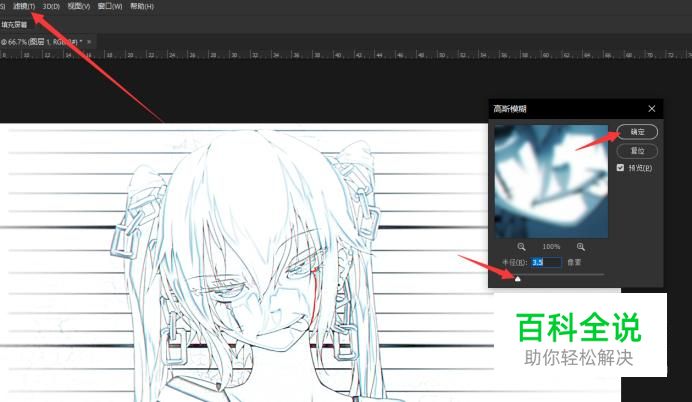Click the 复位 reset button in dialog
The height and width of the screenshot is (402, 692).
pyautogui.click(x=637, y=150)
